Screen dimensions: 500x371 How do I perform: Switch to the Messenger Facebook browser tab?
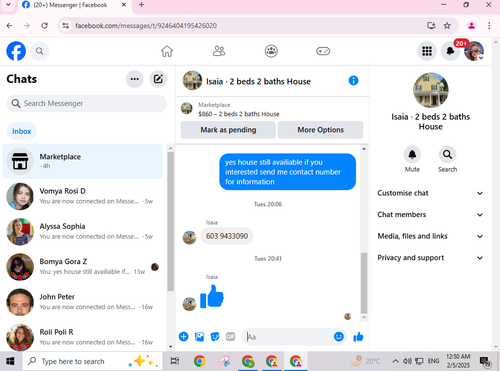(74, 5)
